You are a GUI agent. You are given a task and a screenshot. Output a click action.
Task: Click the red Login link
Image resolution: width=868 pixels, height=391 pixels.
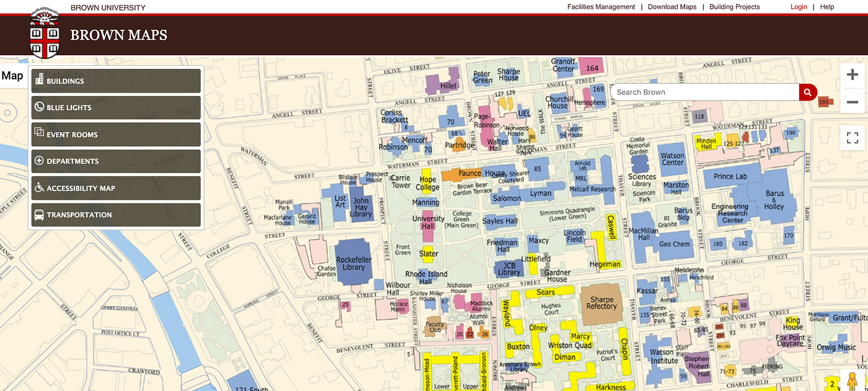click(x=799, y=7)
